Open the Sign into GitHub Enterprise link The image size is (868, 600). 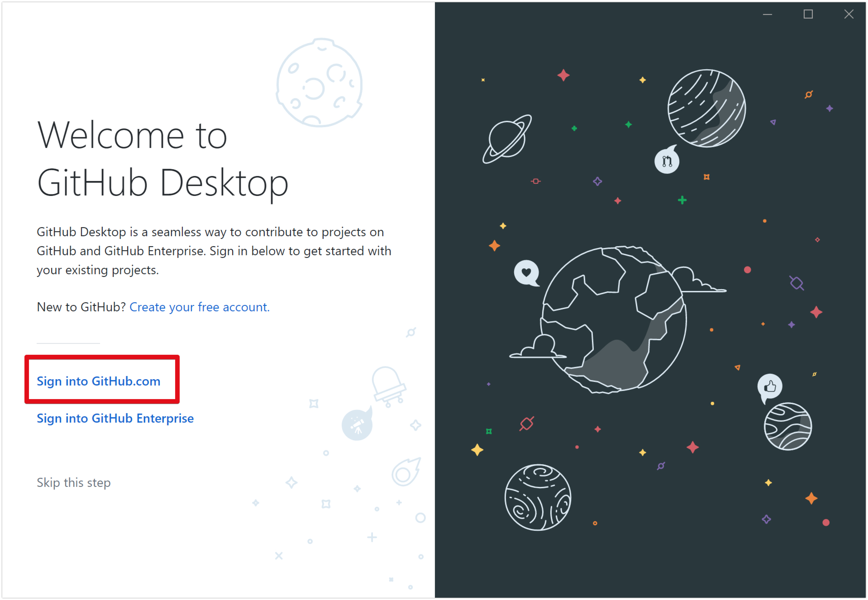[x=115, y=418]
